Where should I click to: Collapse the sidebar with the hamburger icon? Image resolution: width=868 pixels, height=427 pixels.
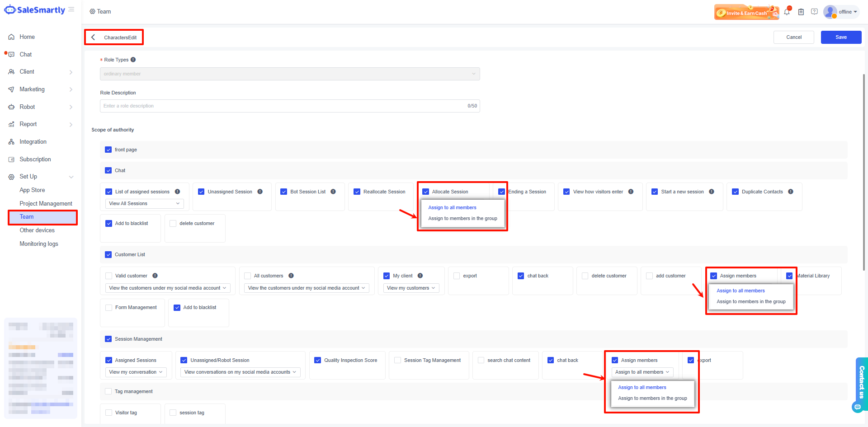click(x=71, y=9)
